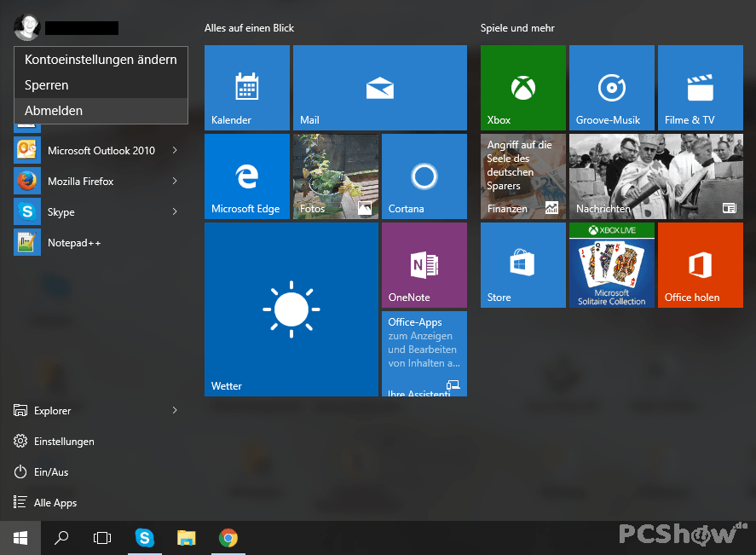Click the Office holen tile
Screen dimensions: 756x555
pyautogui.click(x=701, y=265)
